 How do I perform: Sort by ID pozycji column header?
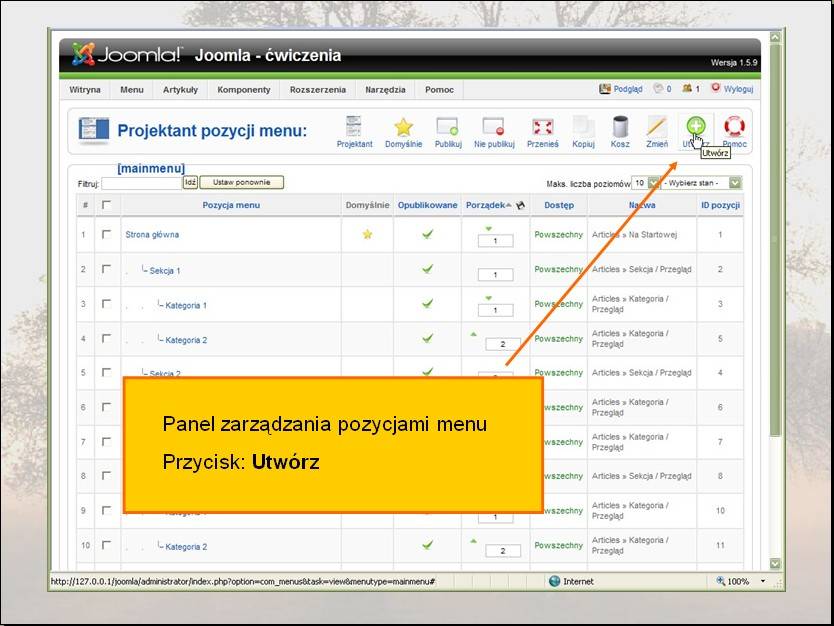(x=720, y=205)
